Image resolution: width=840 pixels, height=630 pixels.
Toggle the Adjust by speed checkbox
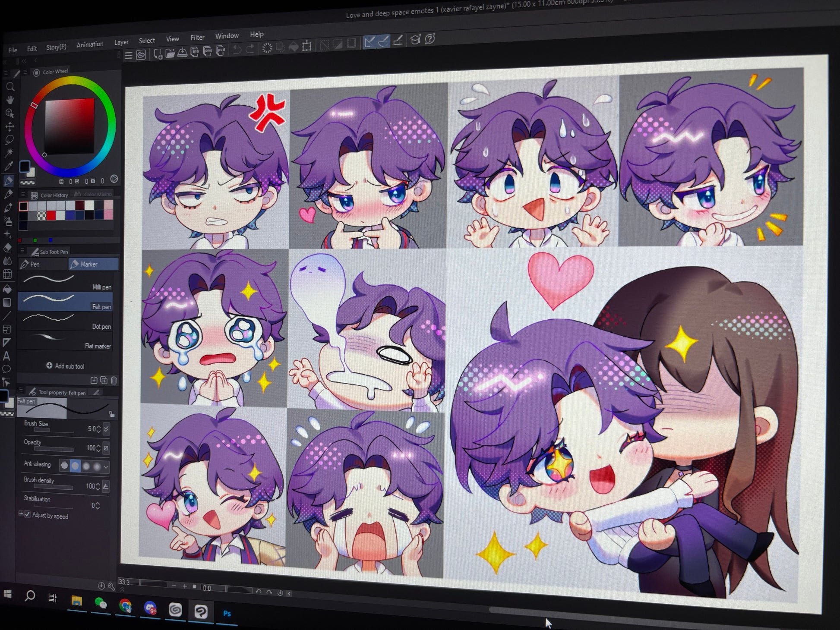click(x=28, y=514)
